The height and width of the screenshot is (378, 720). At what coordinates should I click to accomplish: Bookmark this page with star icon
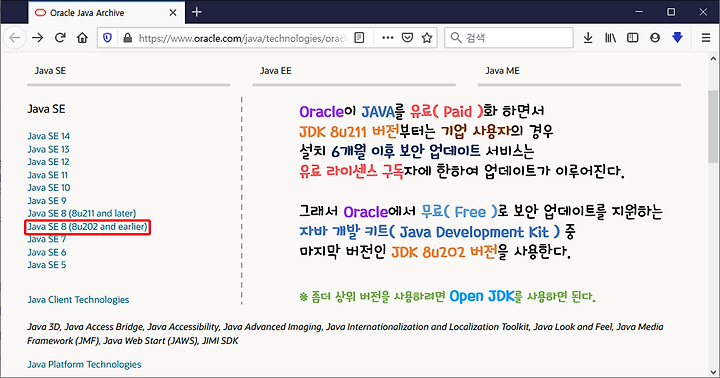point(427,38)
